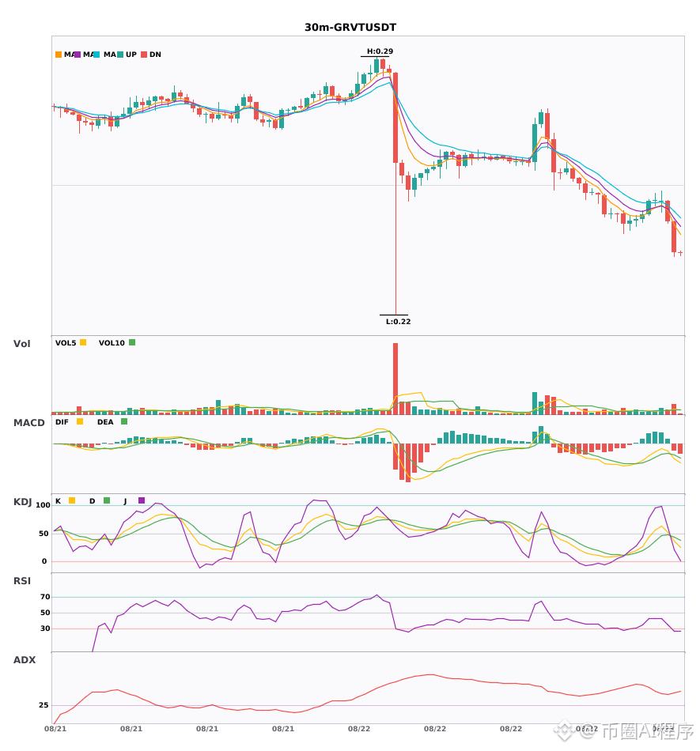
Task: Click the 50 level label on KDJ axis
Action: pos(44,534)
